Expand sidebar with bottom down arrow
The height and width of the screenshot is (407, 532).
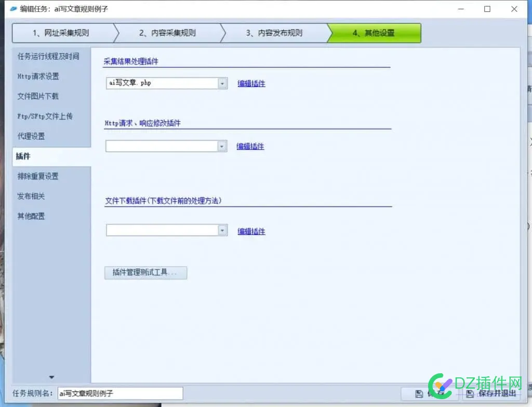tap(51, 377)
